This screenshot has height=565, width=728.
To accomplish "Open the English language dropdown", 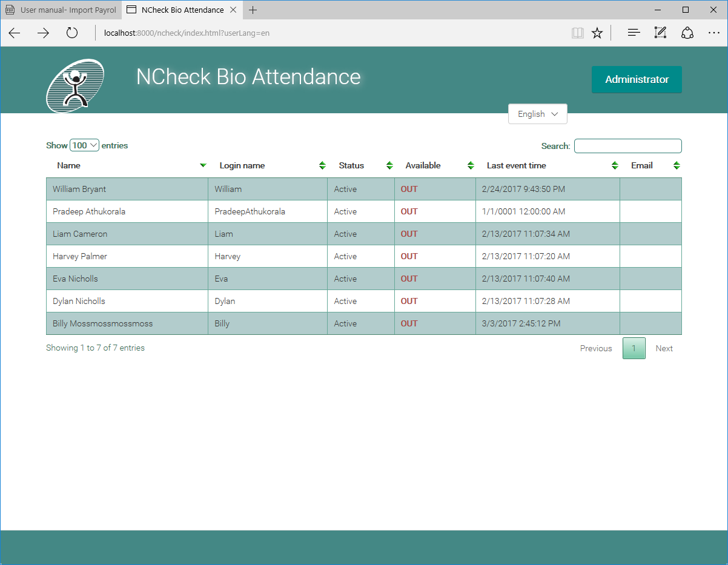I will (x=537, y=114).
